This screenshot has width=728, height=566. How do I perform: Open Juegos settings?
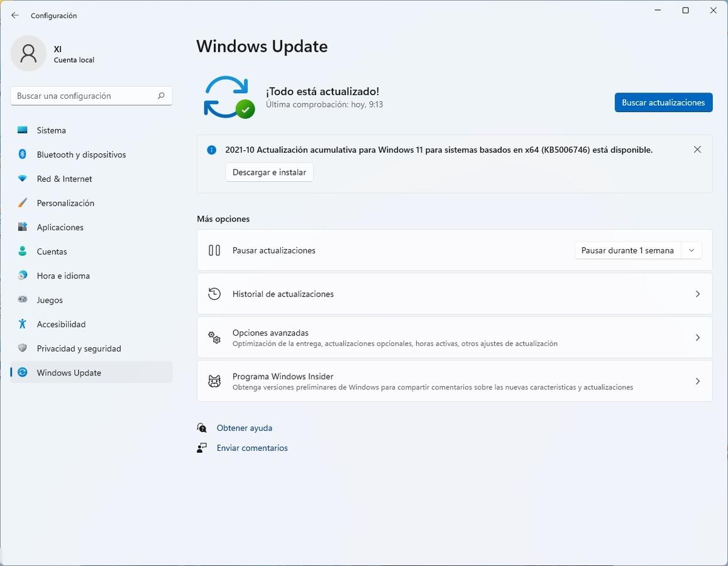(x=91, y=299)
